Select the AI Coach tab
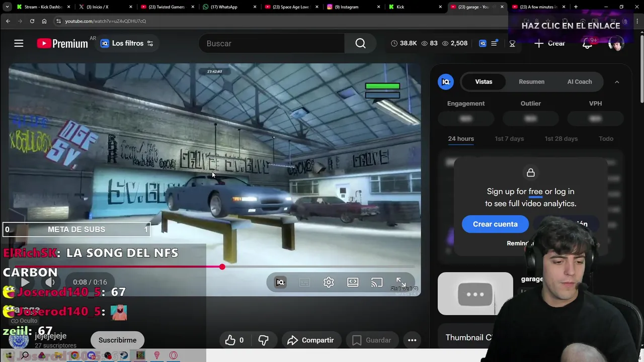Screen dimensions: 644x362 (580, 81)
